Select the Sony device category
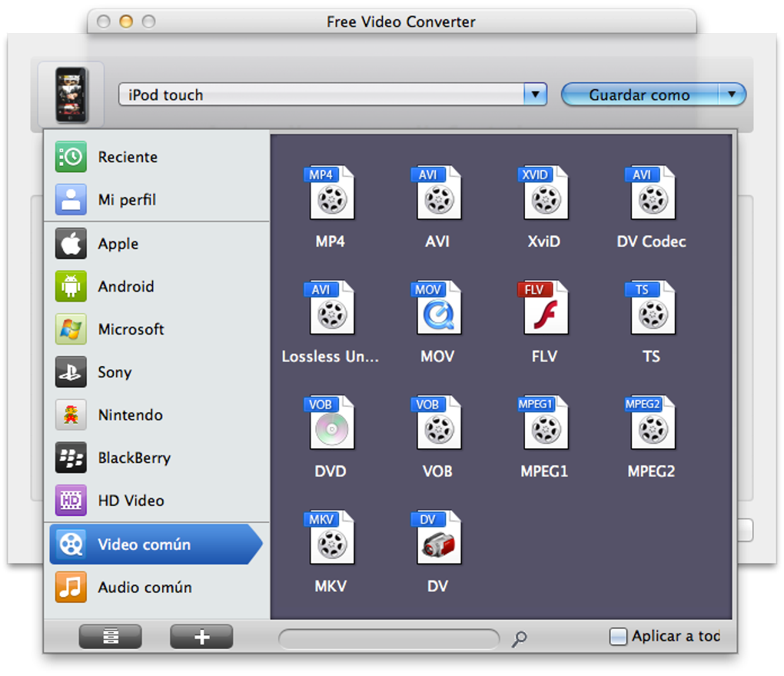Image resolution: width=784 pixels, height=676 pixels. click(x=157, y=372)
